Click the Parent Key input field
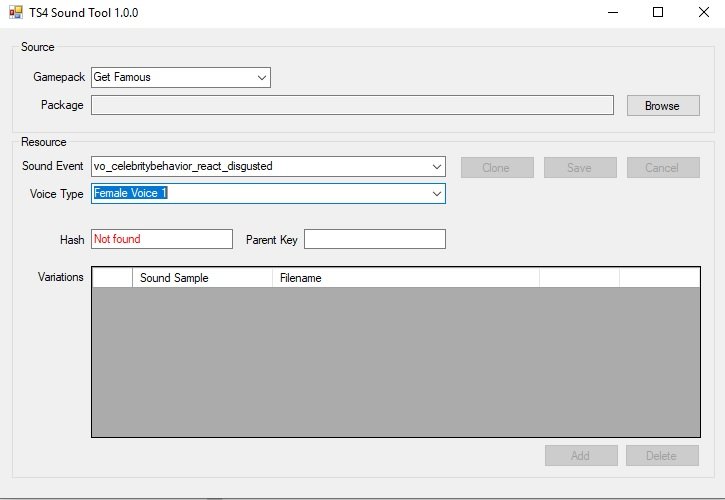The width and height of the screenshot is (725, 500). 375,239
